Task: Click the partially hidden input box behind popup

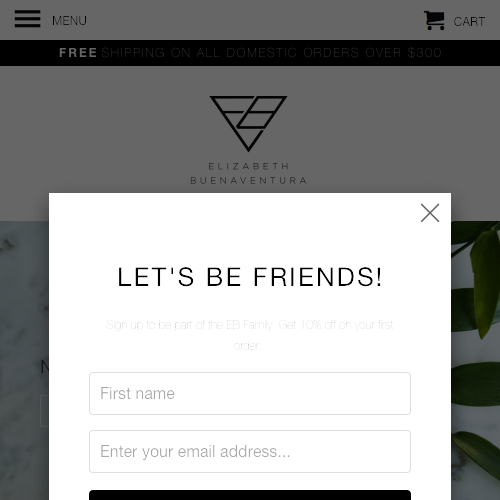Action: (x=44, y=411)
